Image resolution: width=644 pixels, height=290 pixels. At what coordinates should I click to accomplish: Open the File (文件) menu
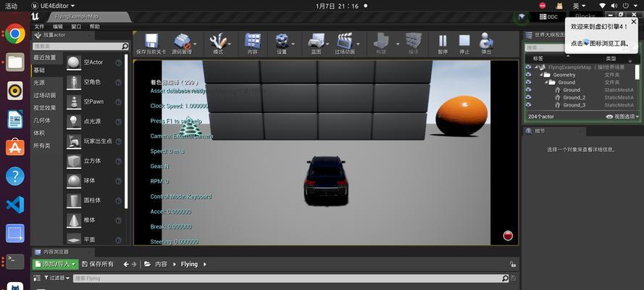(39, 26)
